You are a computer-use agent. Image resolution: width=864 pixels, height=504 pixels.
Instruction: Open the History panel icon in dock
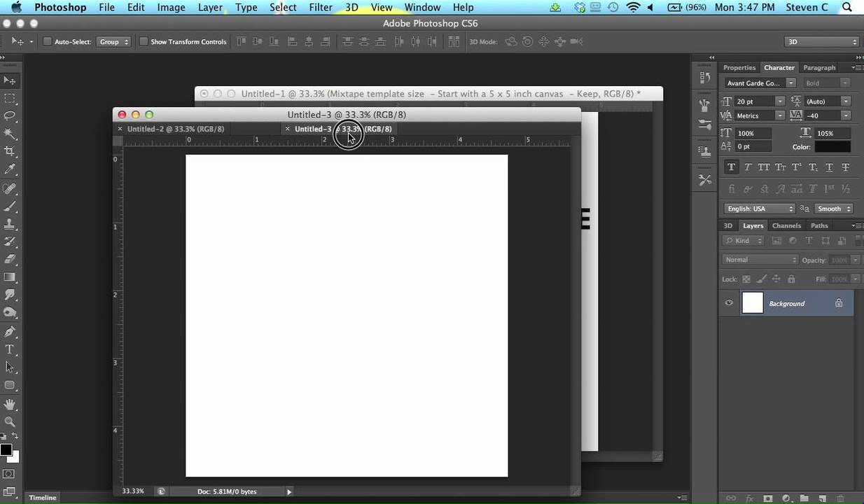[x=705, y=79]
